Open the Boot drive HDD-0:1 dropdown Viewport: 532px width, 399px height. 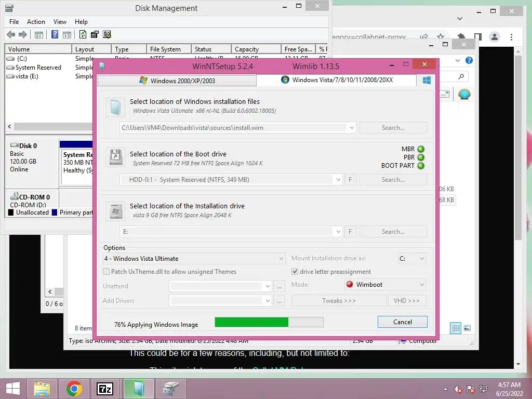pyautogui.click(x=338, y=180)
